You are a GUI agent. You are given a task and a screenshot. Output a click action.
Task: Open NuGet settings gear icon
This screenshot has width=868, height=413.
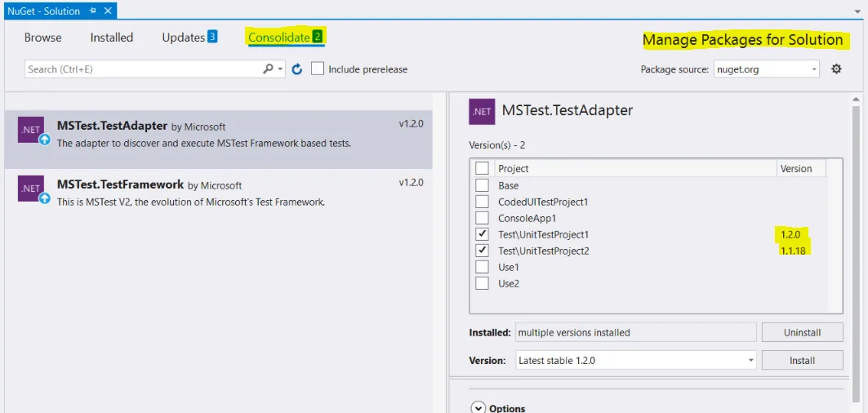[836, 69]
